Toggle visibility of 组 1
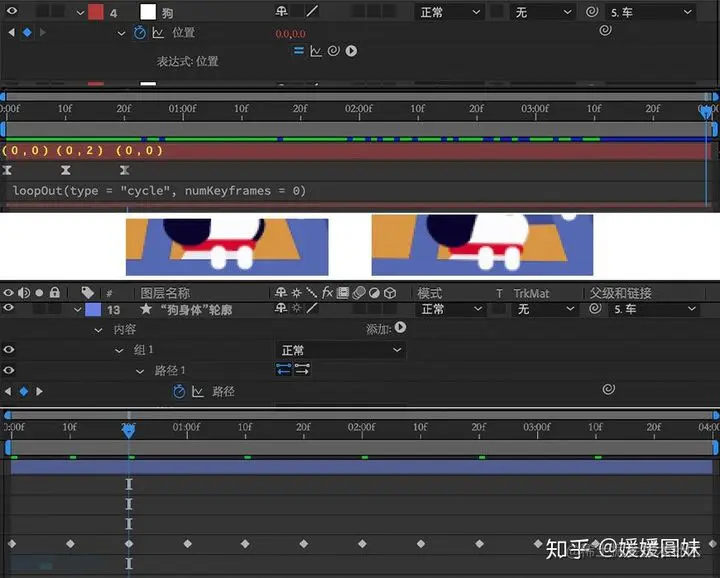 coord(8,350)
